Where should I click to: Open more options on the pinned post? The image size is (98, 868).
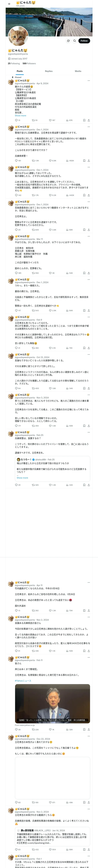coord(89,81)
